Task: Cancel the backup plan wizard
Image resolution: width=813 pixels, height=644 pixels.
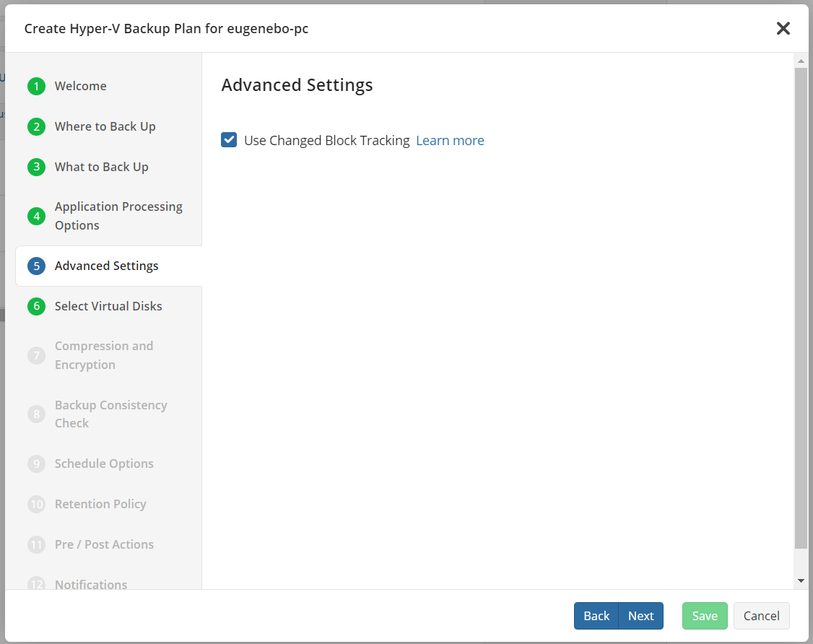Action: tap(761, 616)
